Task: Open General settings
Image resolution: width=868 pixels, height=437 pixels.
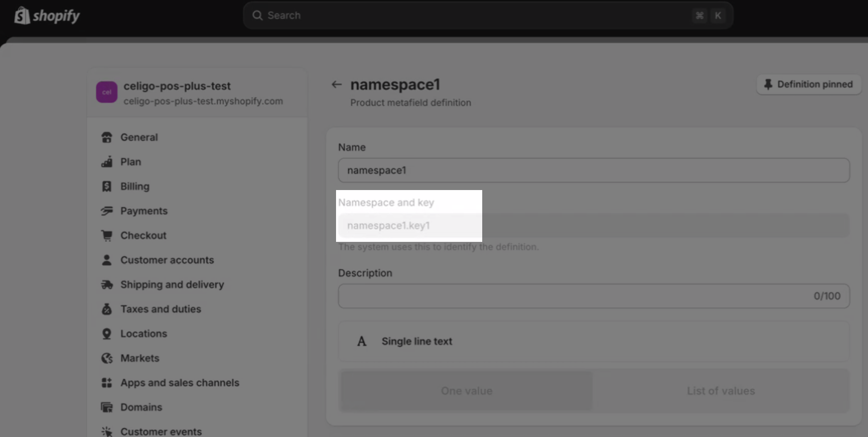Action: point(139,137)
